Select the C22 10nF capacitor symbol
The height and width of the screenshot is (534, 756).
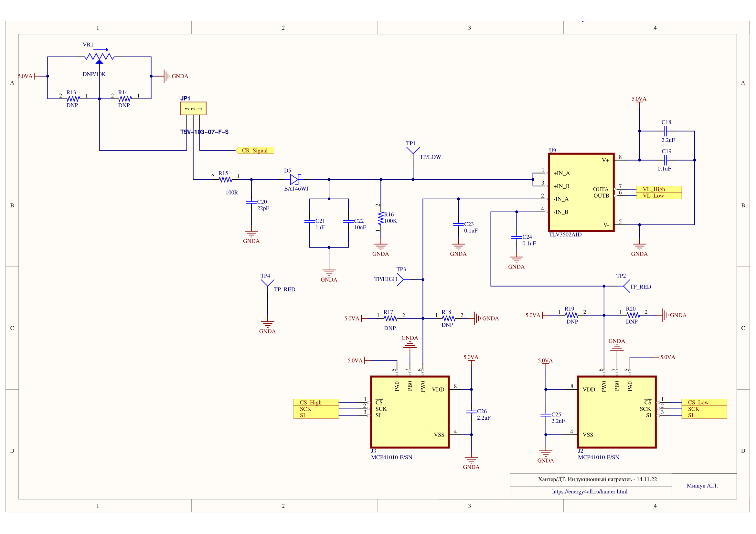pos(348,221)
